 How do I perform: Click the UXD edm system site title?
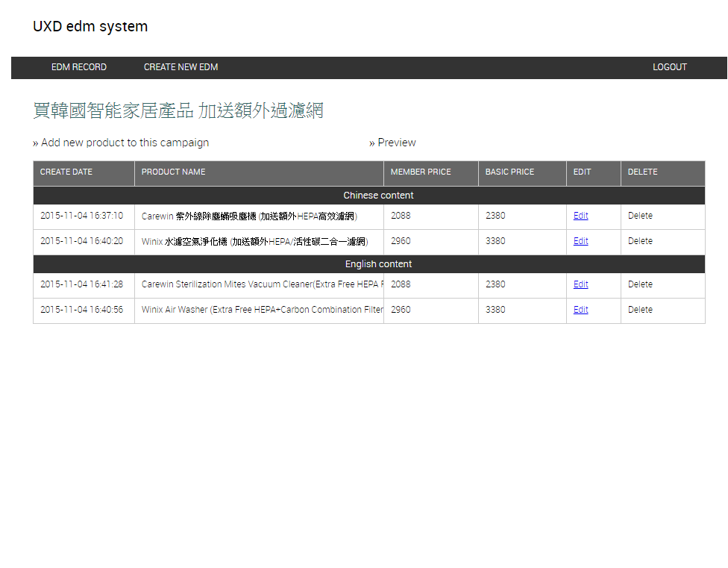pyautogui.click(x=90, y=26)
